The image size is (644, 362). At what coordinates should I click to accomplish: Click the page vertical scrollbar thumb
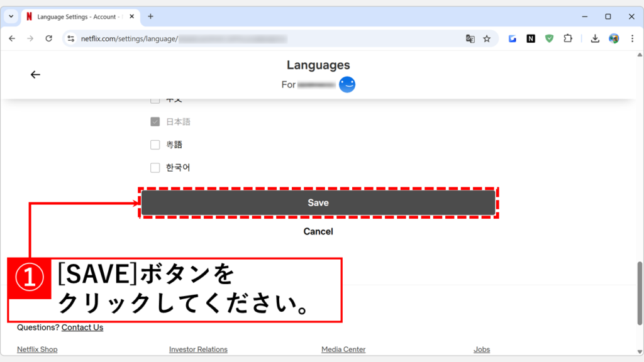coord(640,293)
